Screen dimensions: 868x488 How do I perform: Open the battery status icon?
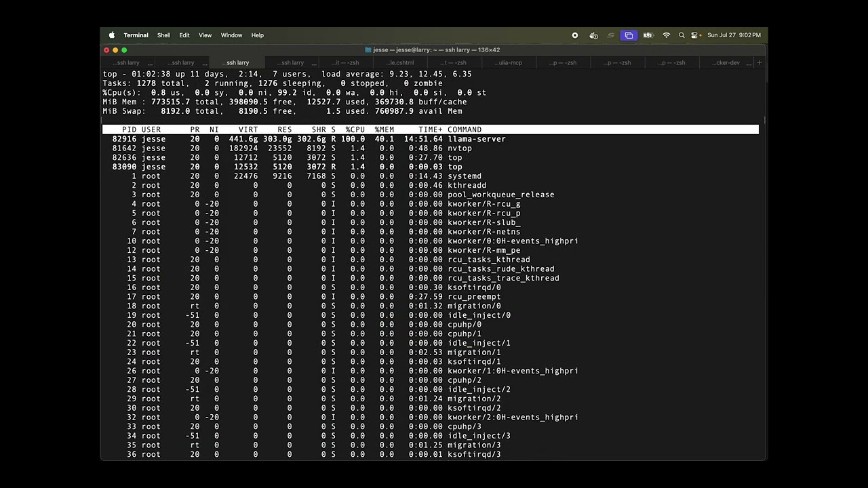point(648,35)
